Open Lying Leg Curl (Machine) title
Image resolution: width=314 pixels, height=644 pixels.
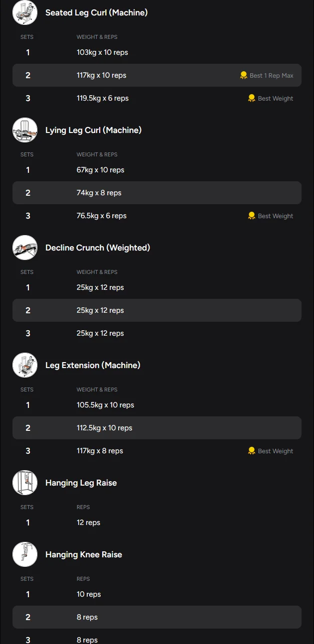click(93, 130)
